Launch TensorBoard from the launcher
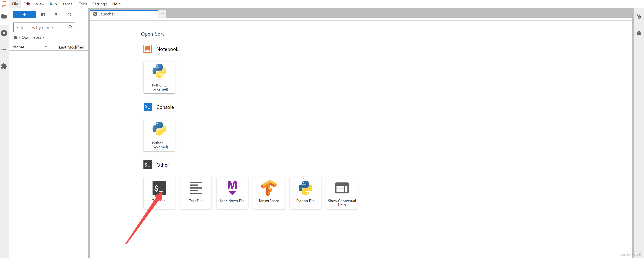 coord(268,192)
